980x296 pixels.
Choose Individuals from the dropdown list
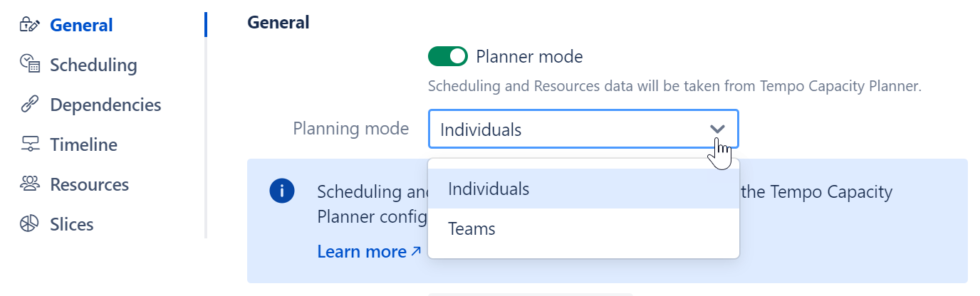(489, 189)
